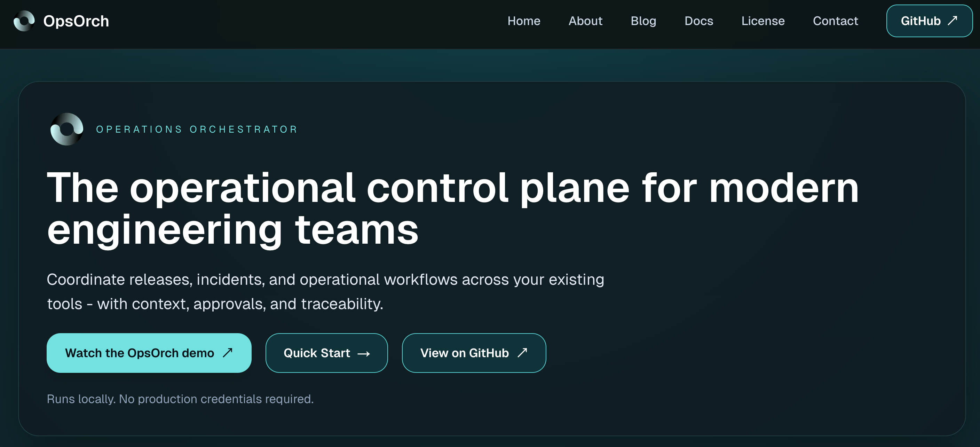The image size is (980, 447).
Task: Click the OpsOrch logo icon in navbar
Action: (24, 21)
